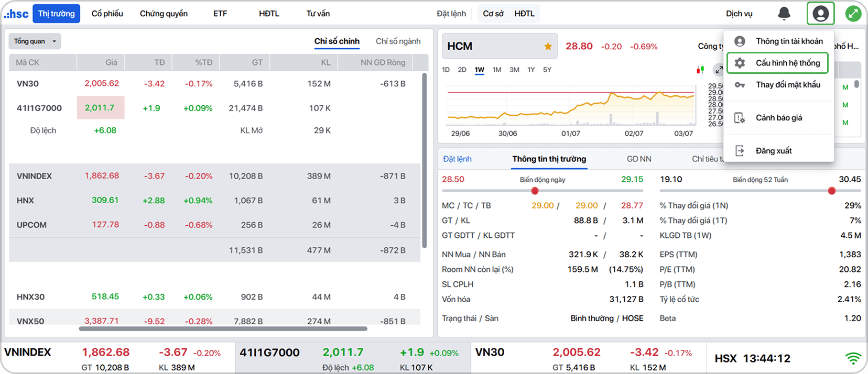The height and width of the screenshot is (374, 868).
Task: Click the Biến động ngày price slider marker
Action: click(535, 191)
